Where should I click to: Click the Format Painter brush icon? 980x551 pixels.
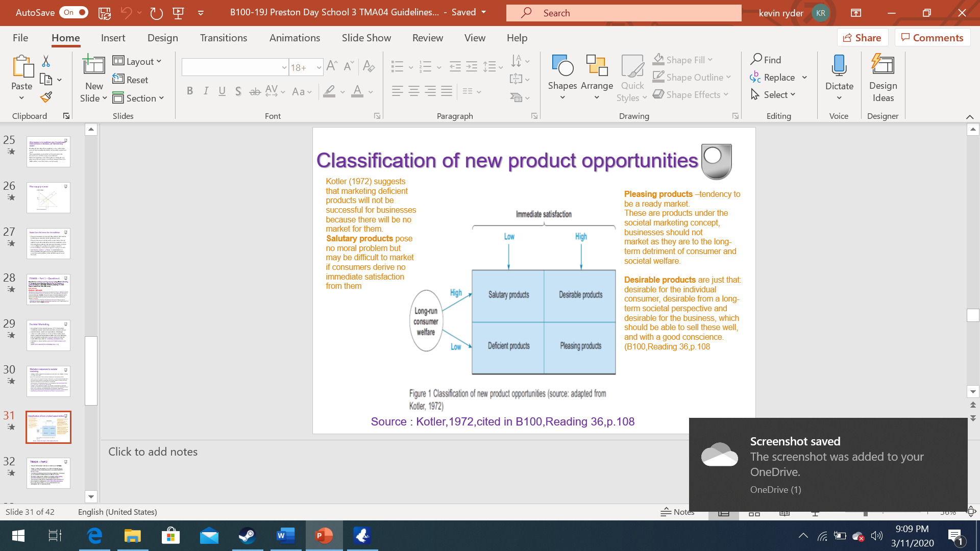click(x=46, y=97)
